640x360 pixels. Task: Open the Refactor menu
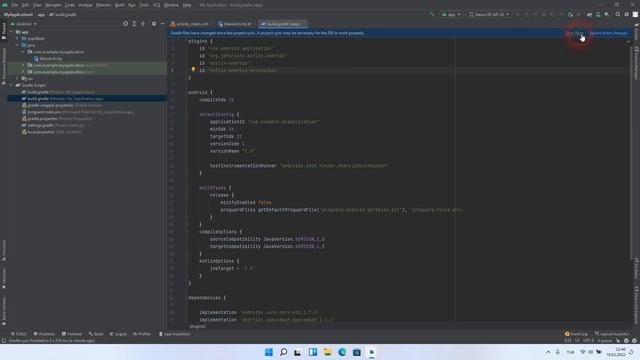pos(103,5)
